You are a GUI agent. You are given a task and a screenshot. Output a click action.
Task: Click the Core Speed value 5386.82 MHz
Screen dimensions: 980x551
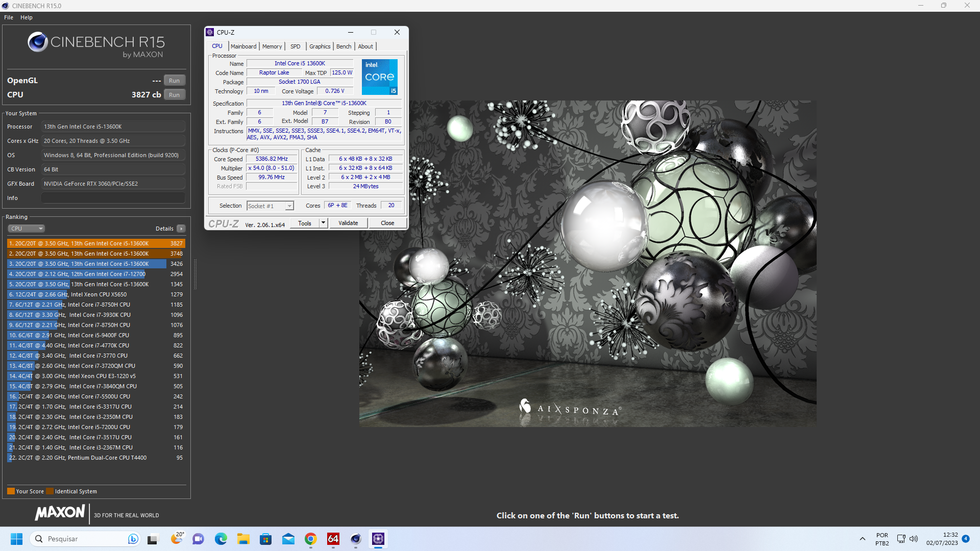pyautogui.click(x=272, y=159)
